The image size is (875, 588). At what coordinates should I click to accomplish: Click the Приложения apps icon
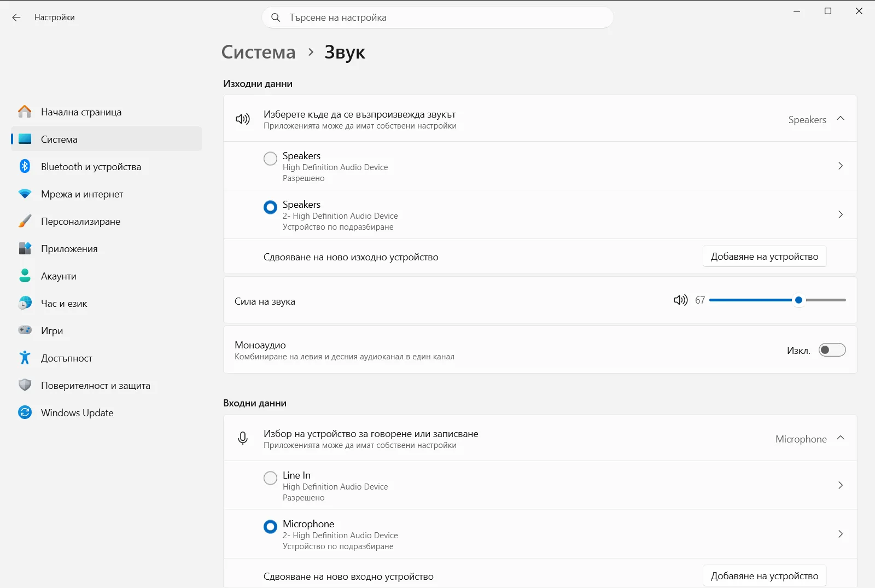coord(25,248)
